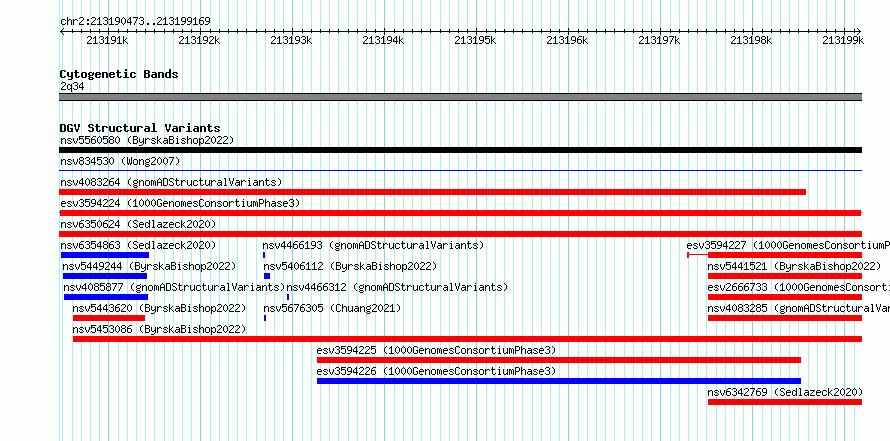
Task: Select the small blue nsv5406112 marker
Action: (267, 276)
